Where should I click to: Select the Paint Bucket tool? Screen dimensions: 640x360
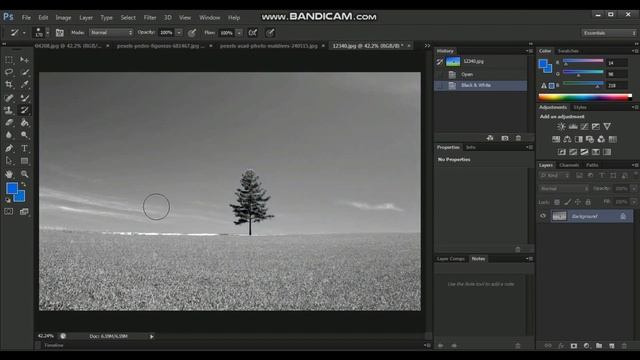(x=24, y=122)
